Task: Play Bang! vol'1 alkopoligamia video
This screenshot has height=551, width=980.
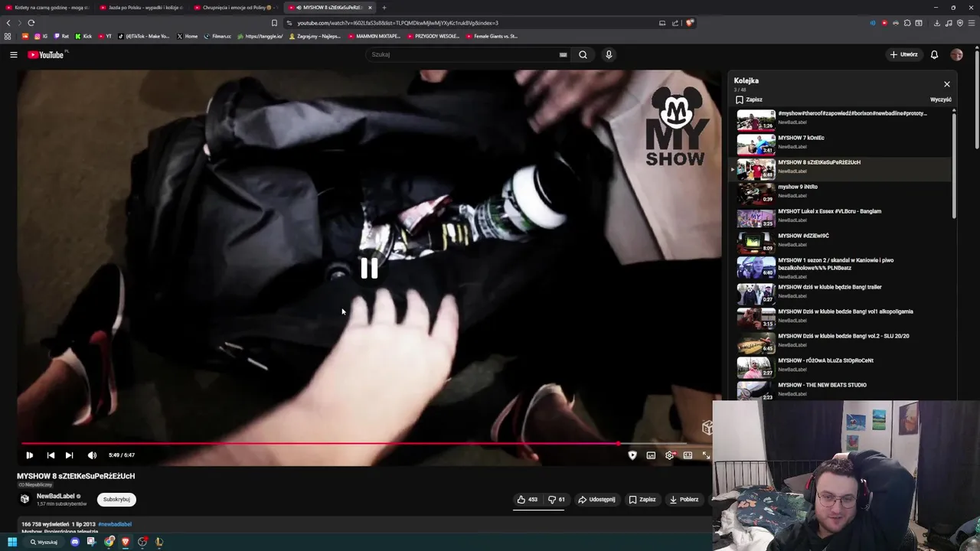Action: tap(843, 317)
